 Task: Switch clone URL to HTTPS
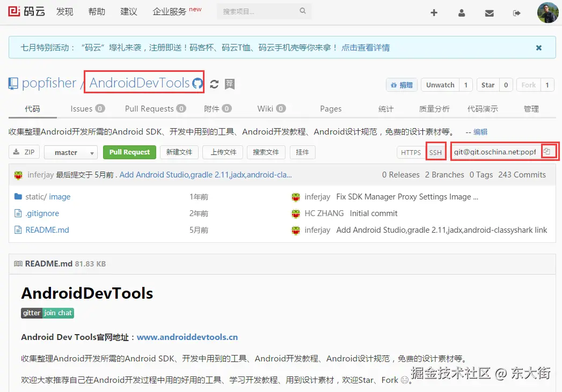click(411, 152)
